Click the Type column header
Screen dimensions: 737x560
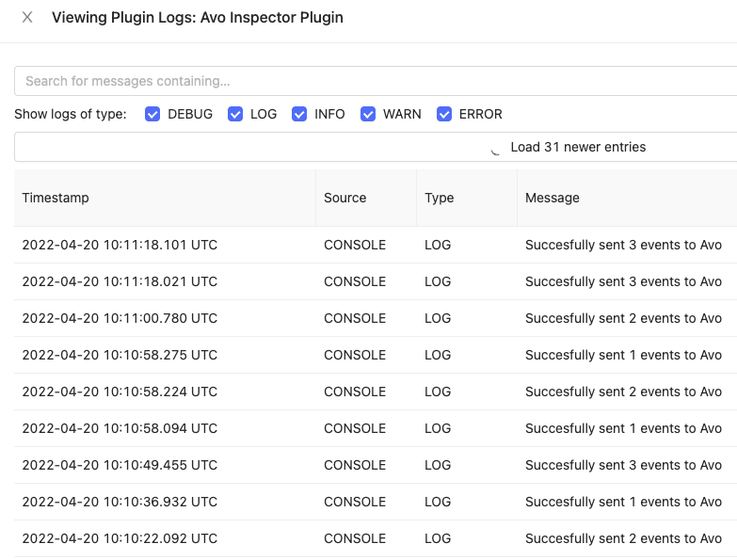point(439,198)
